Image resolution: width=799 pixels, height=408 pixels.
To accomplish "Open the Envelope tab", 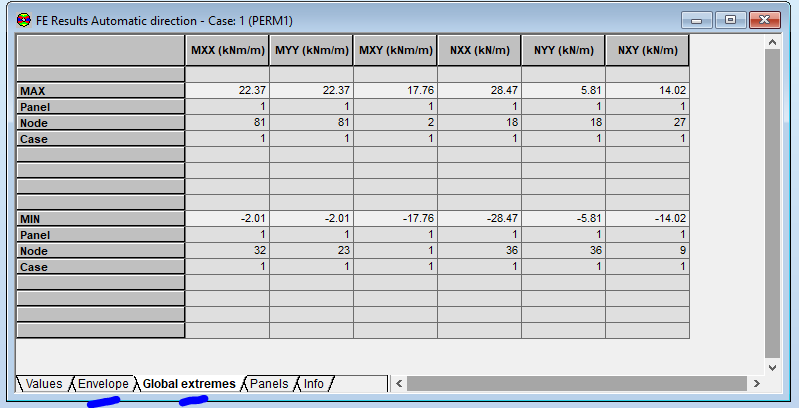I will click(x=103, y=384).
